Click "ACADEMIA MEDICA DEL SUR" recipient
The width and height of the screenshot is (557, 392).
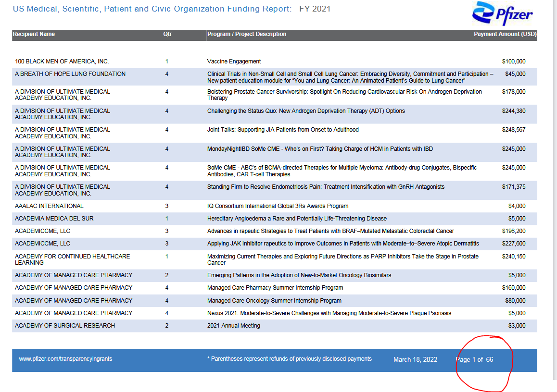(x=54, y=219)
